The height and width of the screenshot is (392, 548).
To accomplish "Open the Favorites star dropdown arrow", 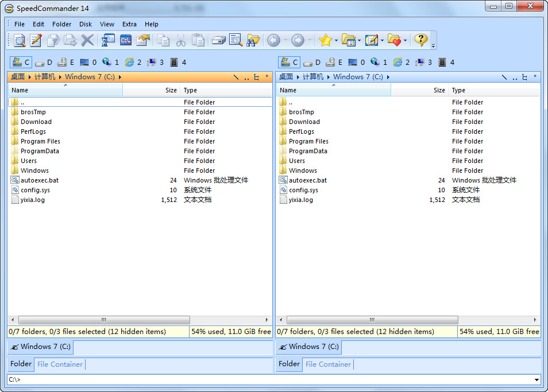I will 336,41.
